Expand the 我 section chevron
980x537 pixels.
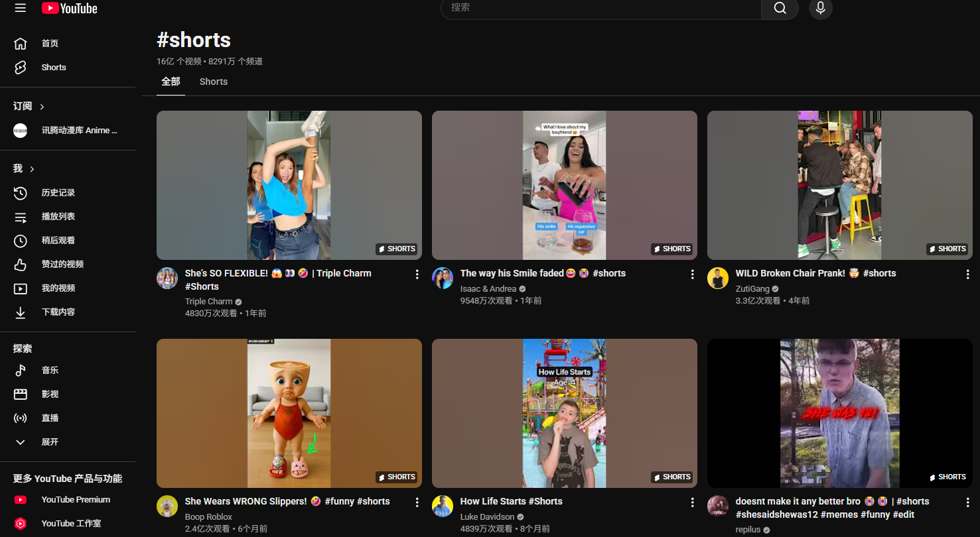pos(32,168)
